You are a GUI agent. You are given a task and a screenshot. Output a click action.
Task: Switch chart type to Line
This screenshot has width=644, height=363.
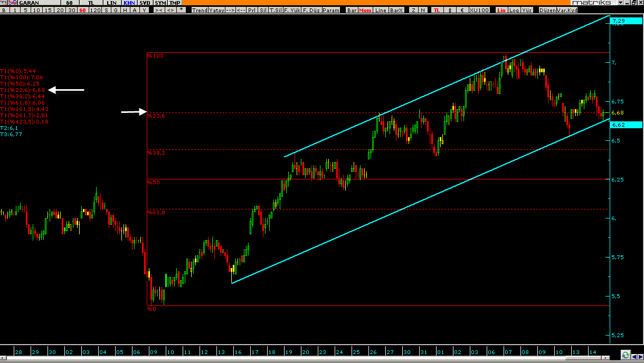point(381,10)
